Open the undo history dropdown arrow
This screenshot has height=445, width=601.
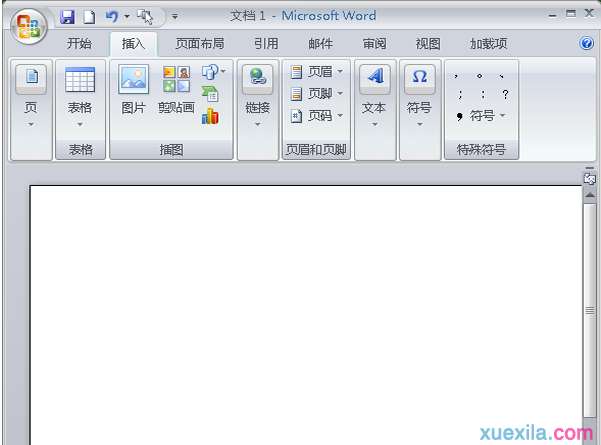[127, 16]
